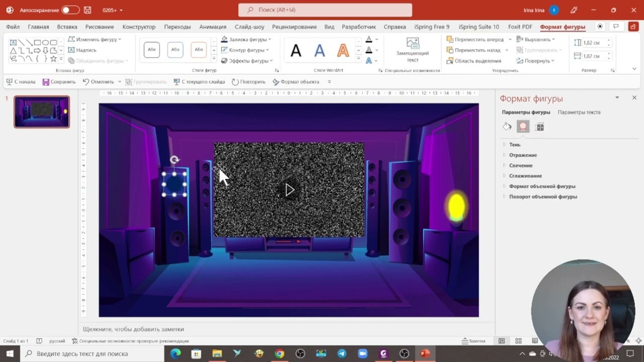Open Fill & Line bucket icon in pane
This screenshot has width=644, height=362.
pos(507,127)
